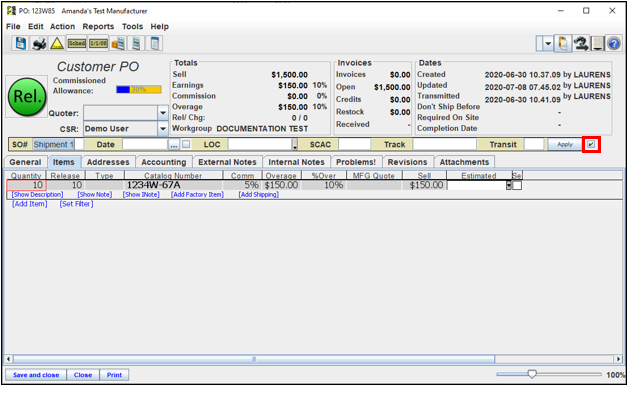The image size is (633, 397).
Task: Click the Save and close button
Action: click(x=36, y=375)
